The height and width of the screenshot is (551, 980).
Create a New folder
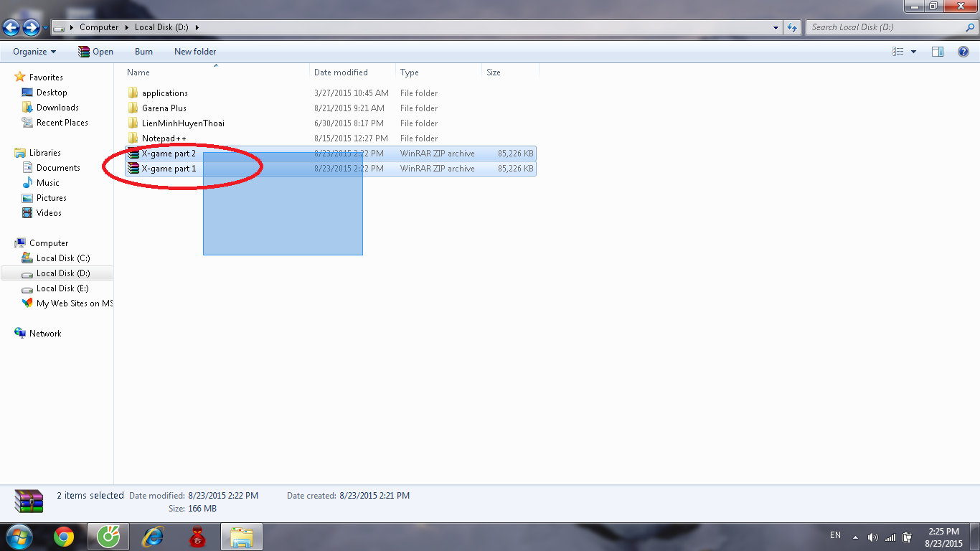pos(194,51)
